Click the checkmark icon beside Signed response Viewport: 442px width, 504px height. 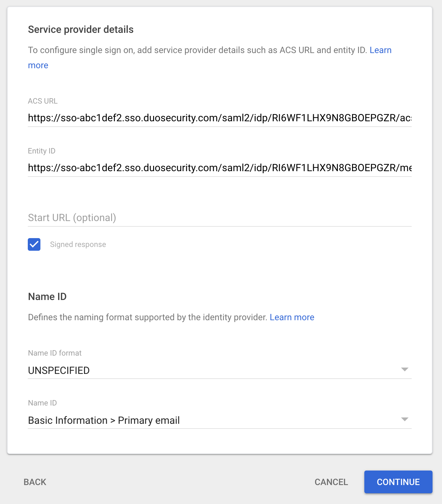34,244
